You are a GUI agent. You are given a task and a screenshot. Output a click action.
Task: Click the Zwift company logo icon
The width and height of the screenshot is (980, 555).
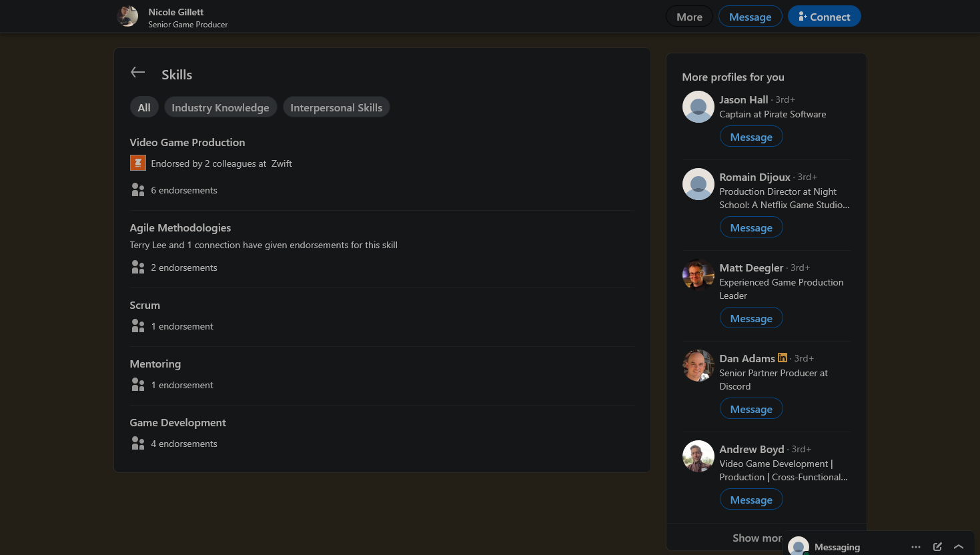[x=138, y=163]
